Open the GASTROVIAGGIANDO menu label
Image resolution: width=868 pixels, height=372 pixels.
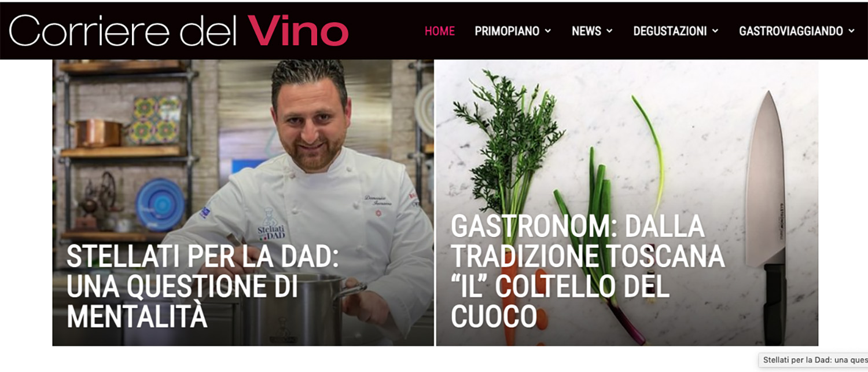(x=791, y=31)
